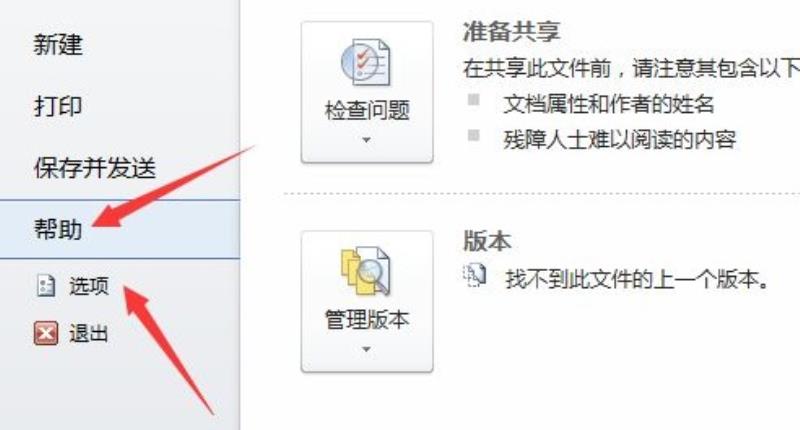This screenshot has width=800, height=430.
Task: Open the 打印 menu item
Action: (x=58, y=106)
